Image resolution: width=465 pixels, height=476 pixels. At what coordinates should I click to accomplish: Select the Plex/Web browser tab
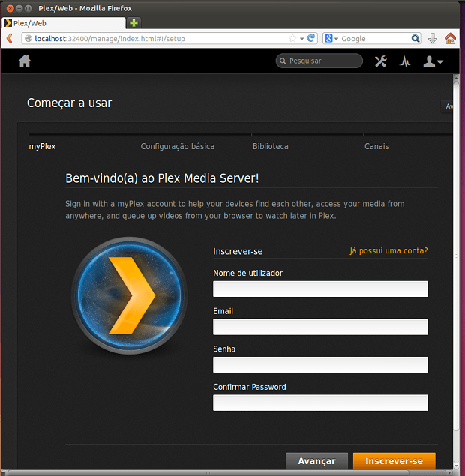point(64,23)
